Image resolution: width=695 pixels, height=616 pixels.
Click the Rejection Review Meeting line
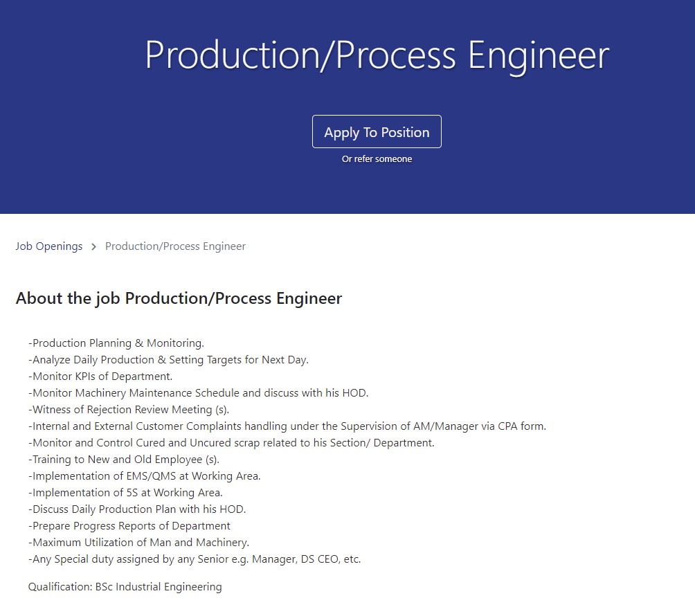(x=129, y=410)
